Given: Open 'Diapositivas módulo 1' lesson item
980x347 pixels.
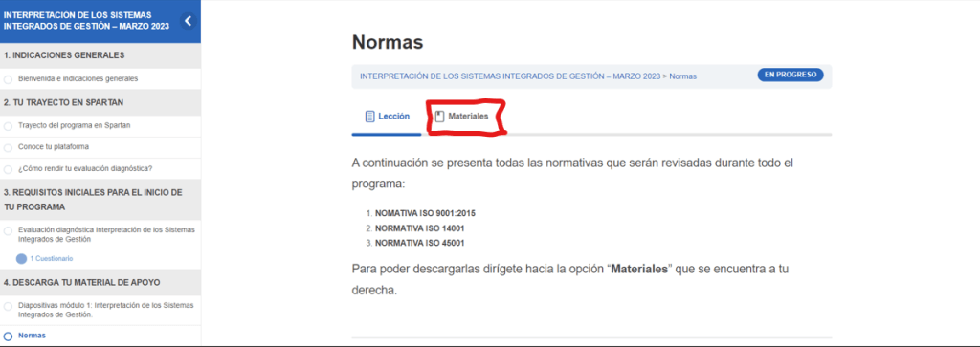Looking at the screenshot, I should pyautogui.click(x=105, y=310).
